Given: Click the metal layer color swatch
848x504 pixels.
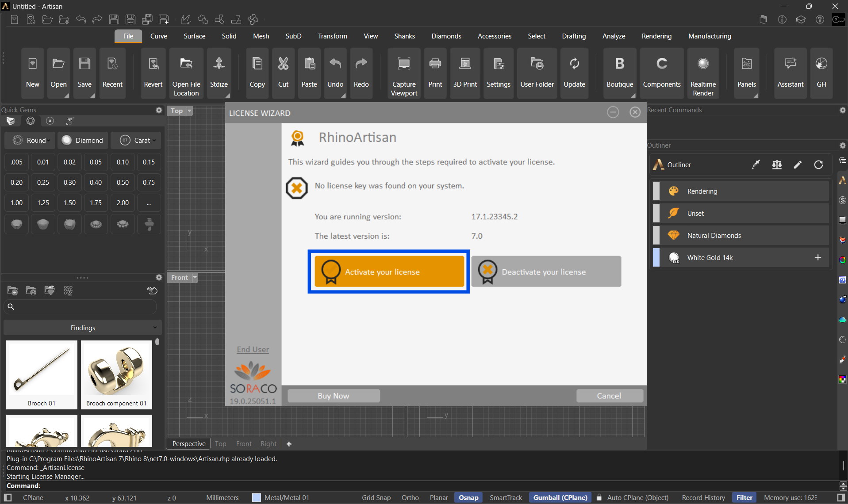Looking at the screenshot, I should pyautogui.click(x=256, y=497).
